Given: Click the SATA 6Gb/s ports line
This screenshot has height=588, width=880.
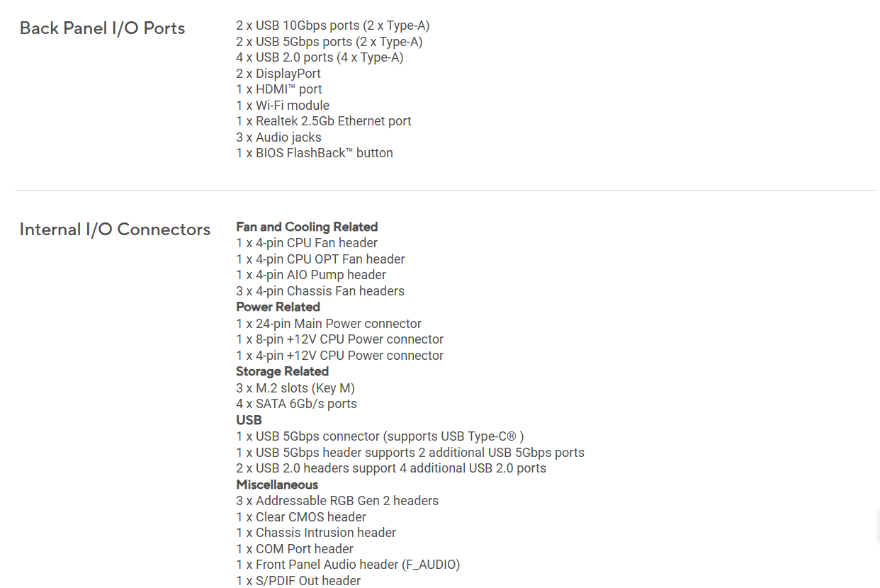Looking at the screenshot, I should (296, 404).
